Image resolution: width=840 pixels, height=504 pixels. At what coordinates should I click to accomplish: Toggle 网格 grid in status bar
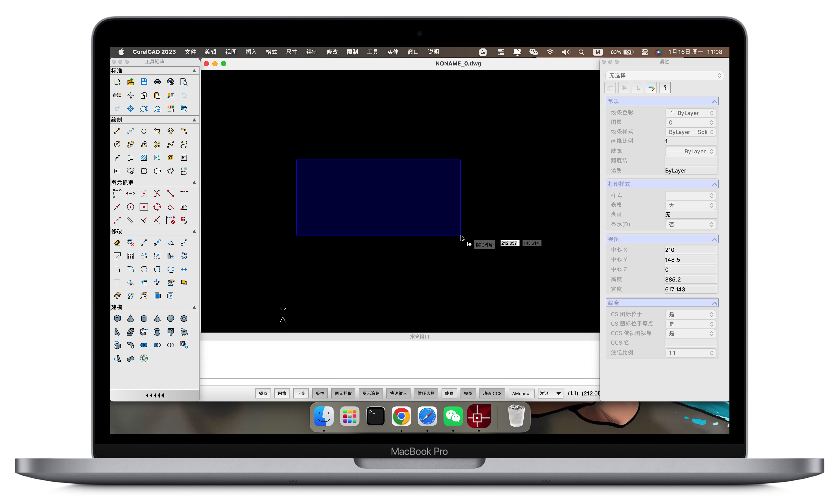click(282, 393)
